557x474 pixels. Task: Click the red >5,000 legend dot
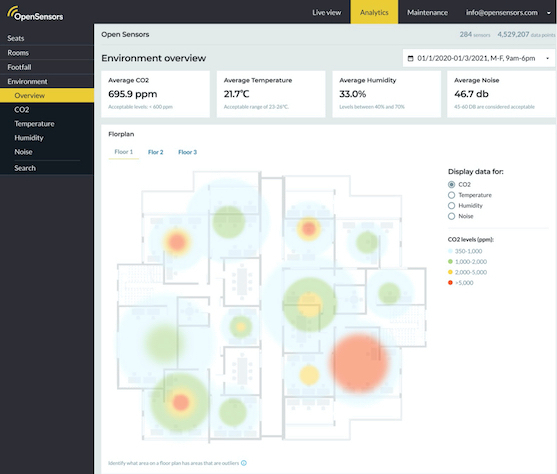(x=450, y=283)
